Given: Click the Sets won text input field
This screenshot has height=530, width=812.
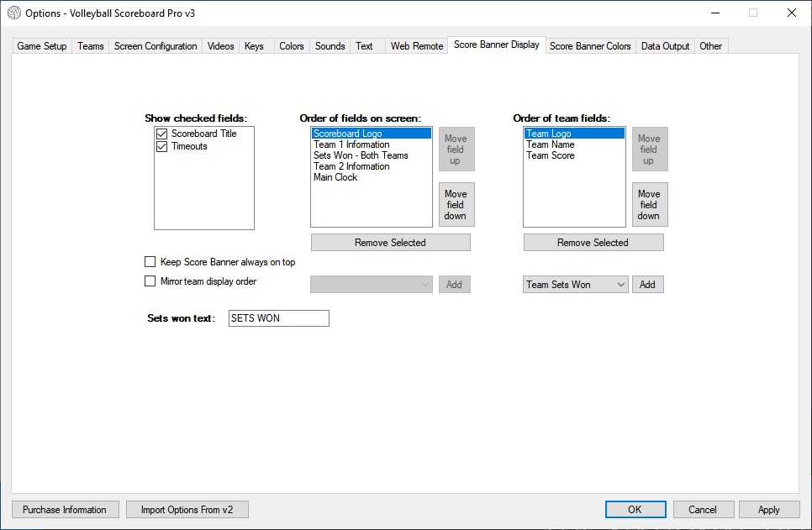Looking at the screenshot, I should click(278, 318).
